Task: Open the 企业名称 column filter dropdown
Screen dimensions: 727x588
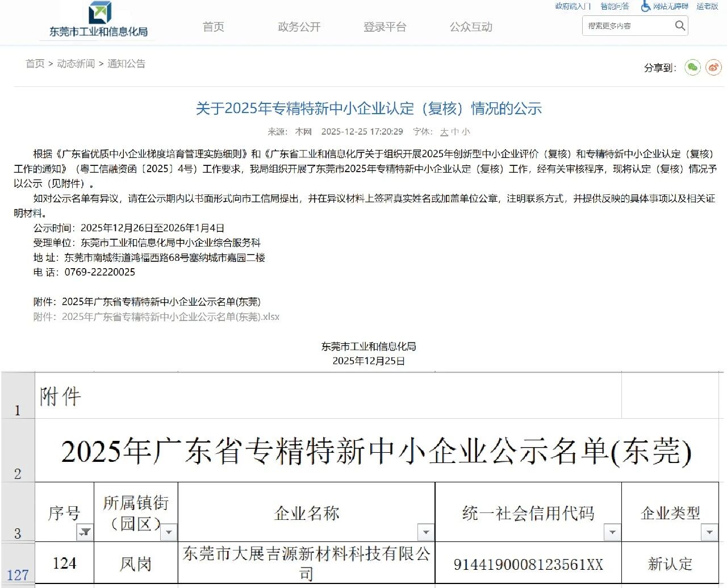Action: pyautogui.click(x=425, y=532)
